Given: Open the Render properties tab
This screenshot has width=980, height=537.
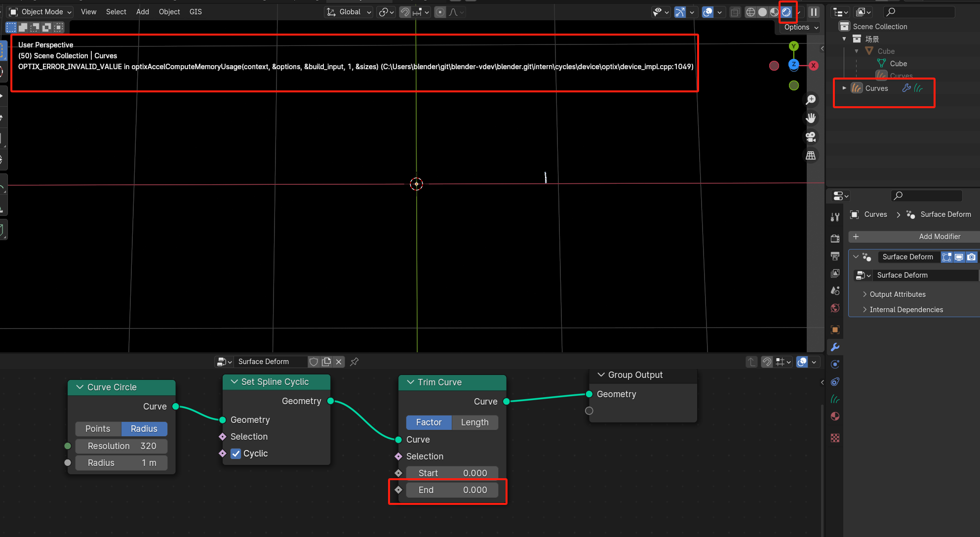Looking at the screenshot, I should [x=835, y=239].
